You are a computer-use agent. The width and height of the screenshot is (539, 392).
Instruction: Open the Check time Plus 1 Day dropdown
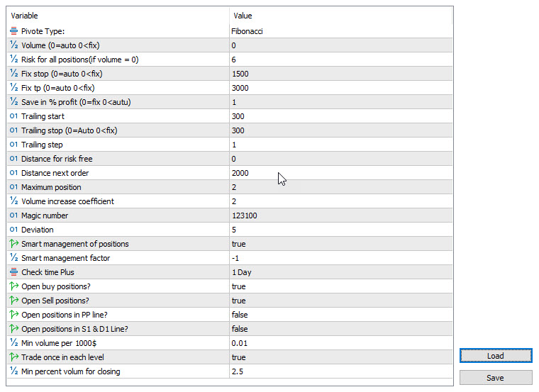point(241,272)
